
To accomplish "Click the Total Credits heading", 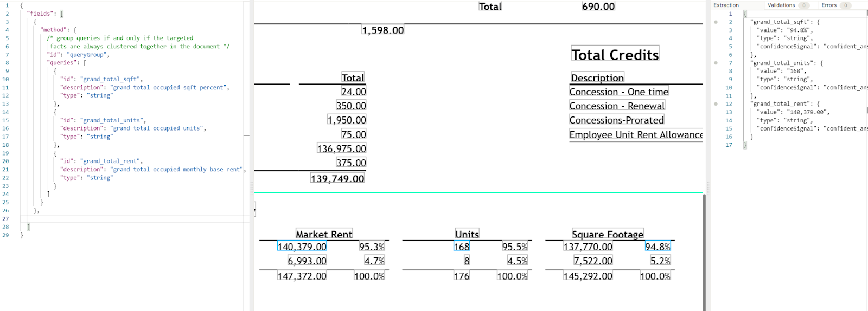I will (x=615, y=55).
